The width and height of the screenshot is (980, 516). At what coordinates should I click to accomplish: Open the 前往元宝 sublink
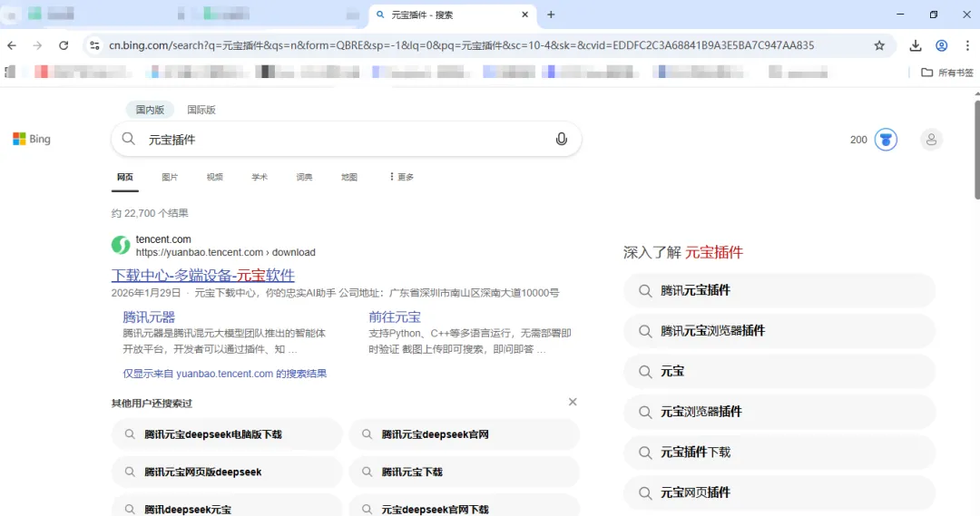click(x=395, y=317)
